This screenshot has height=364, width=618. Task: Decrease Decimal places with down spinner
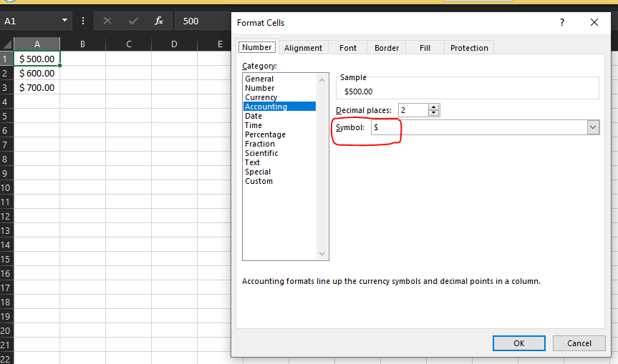coord(433,113)
